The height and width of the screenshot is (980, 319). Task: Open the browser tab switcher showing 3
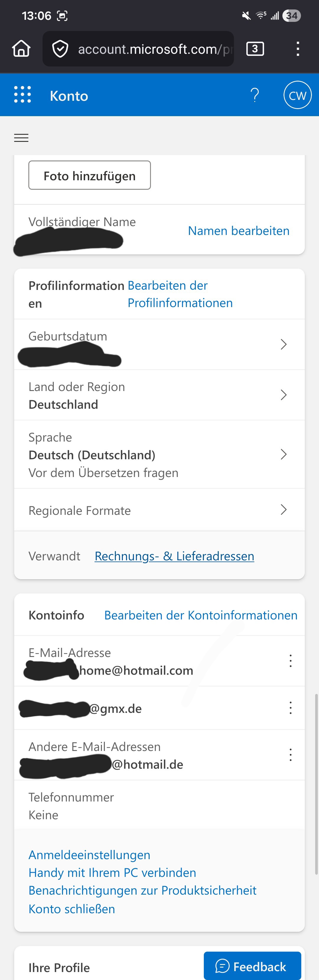pos(255,49)
